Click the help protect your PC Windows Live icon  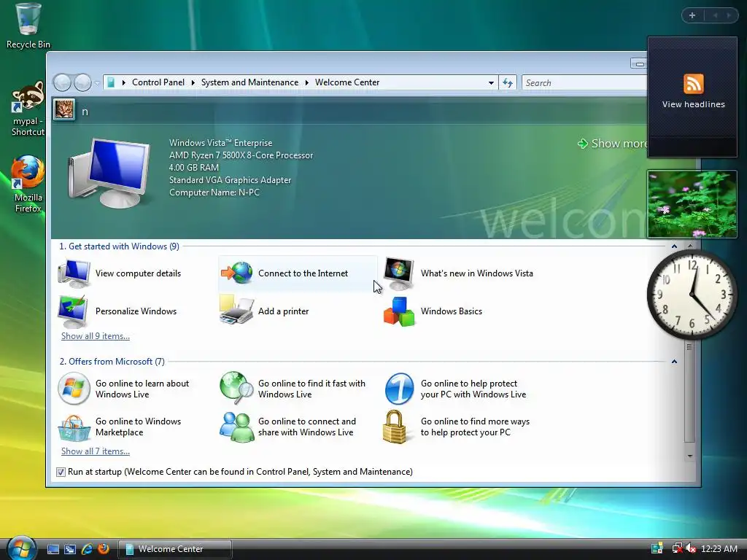(399, 389)
